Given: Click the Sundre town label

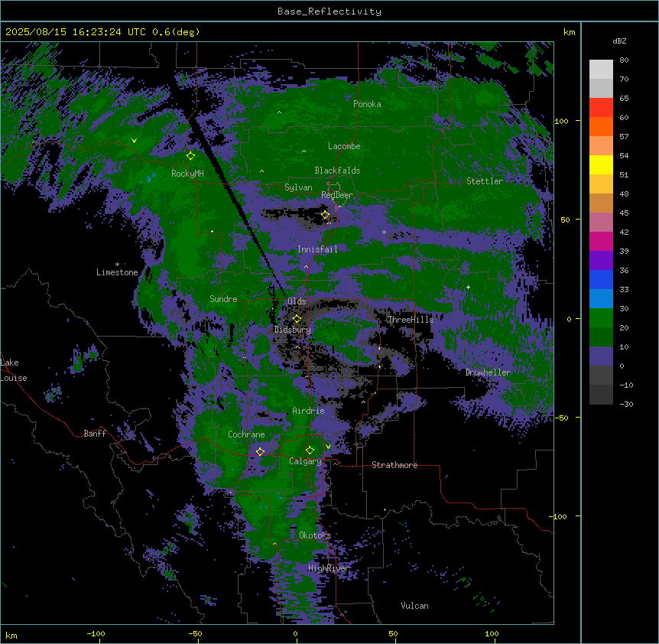Looking at the screenshot, I should 223,299.
